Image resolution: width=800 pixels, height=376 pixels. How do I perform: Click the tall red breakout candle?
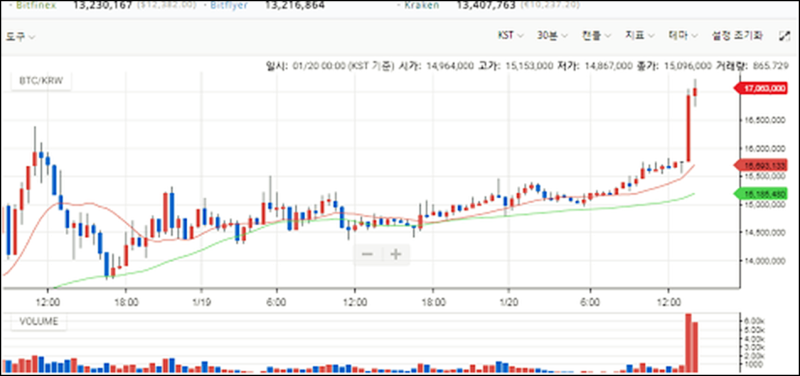coord(688,128)
